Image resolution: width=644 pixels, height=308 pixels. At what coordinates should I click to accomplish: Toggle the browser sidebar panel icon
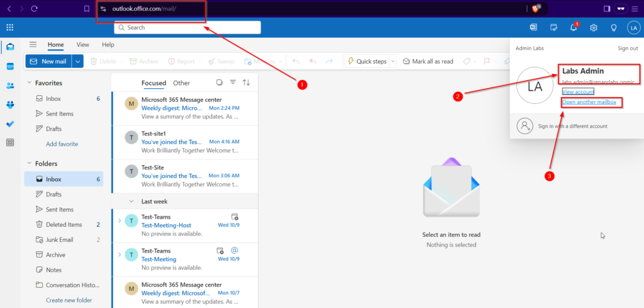(x=607, y=9)
